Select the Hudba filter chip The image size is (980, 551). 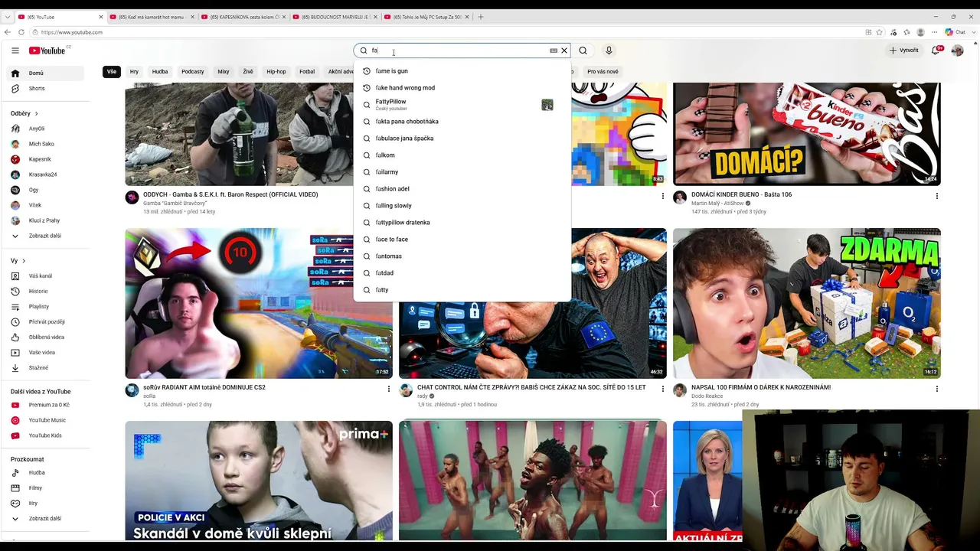pos(160,72)
